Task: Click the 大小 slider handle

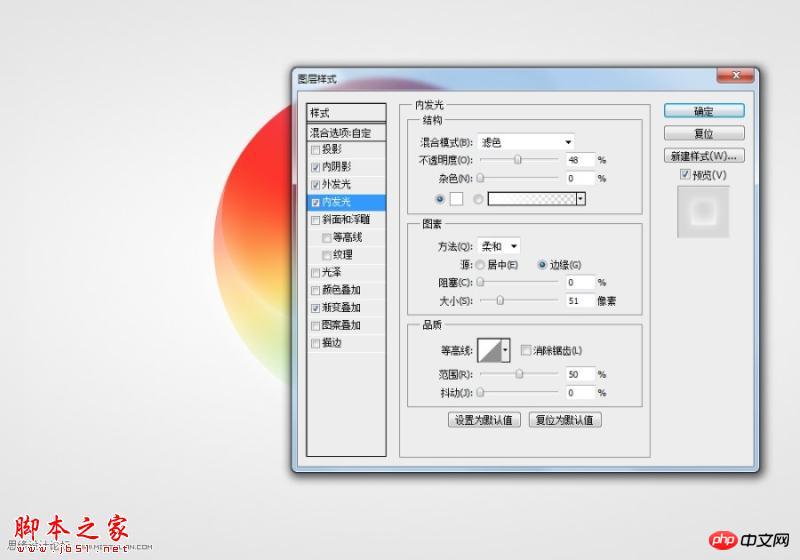Action: 500,300
